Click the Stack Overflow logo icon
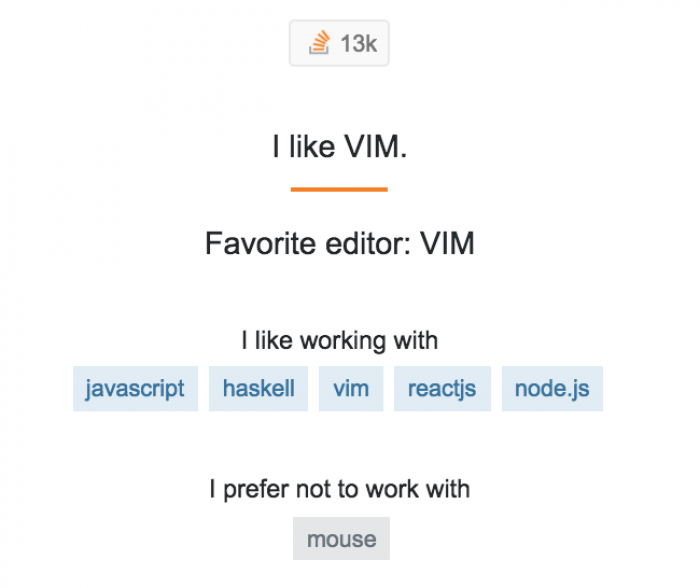 [319, 43]
